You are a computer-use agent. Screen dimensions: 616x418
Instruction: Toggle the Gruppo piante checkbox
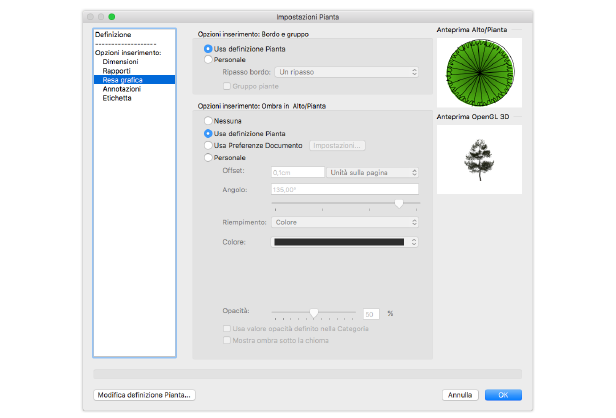pos(227,86)
